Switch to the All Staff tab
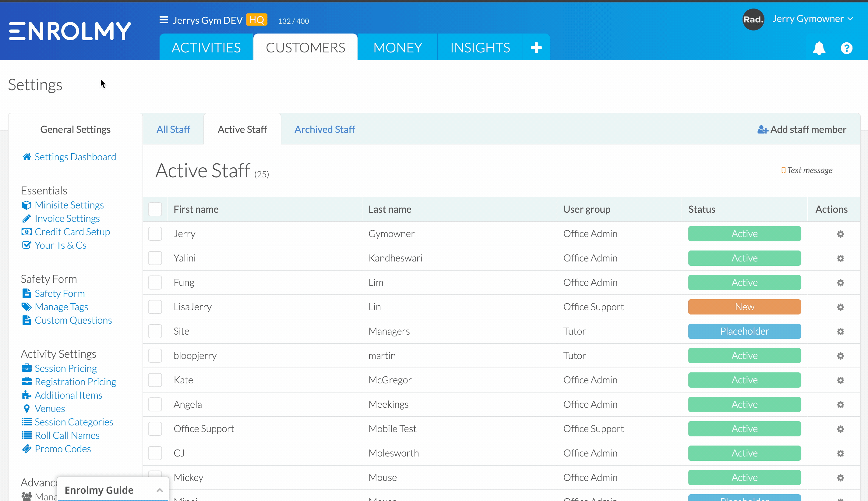Viewport: 868px width, 501px height. (173, 130)
